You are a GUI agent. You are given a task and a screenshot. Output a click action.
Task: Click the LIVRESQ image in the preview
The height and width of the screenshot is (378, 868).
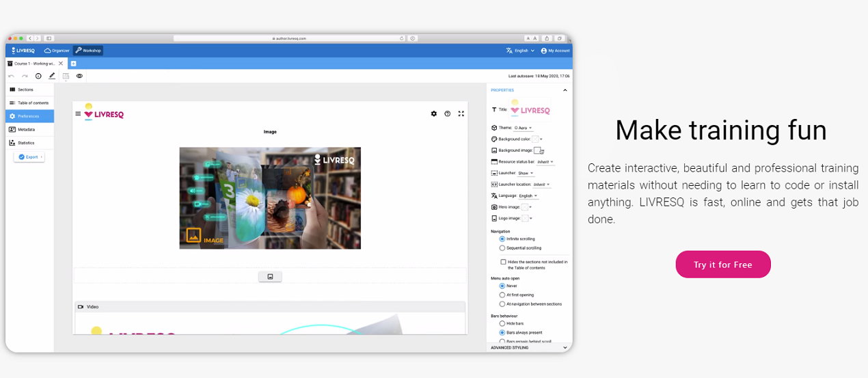tap(270, 198)
